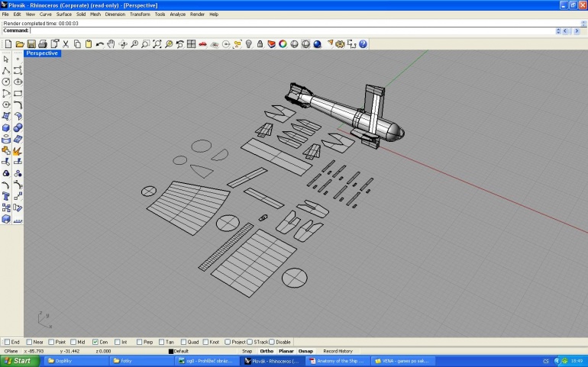Select the Polyline tool in side toolbar

6,70
